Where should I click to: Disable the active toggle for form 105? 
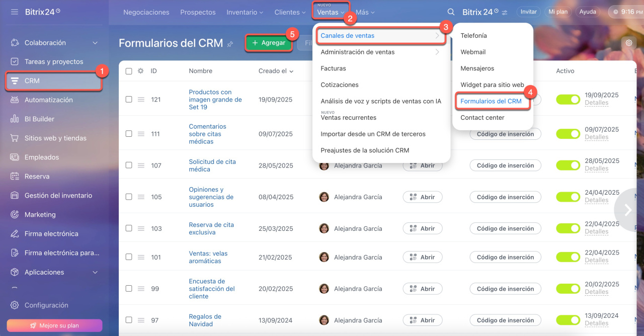coord(568,197)
